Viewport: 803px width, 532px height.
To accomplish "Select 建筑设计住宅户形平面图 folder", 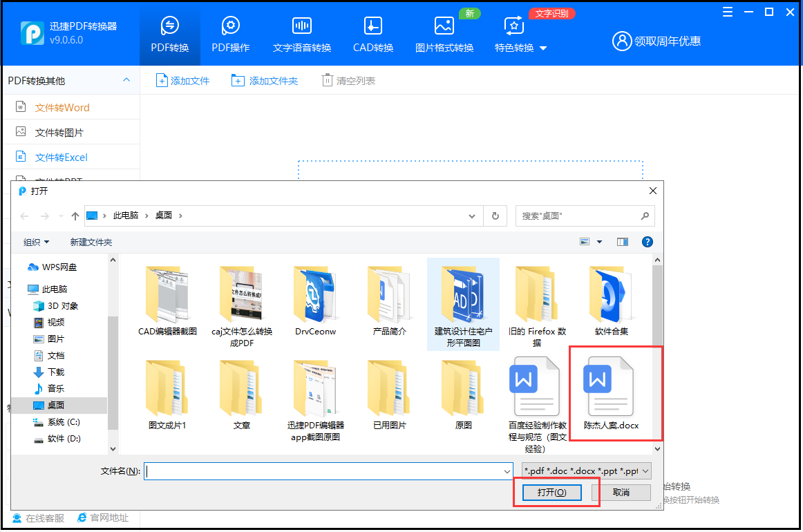I will [x=463, y=304].
